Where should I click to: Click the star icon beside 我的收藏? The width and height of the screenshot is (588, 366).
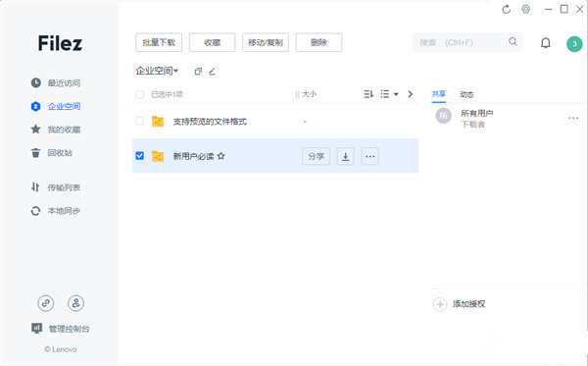35,130
